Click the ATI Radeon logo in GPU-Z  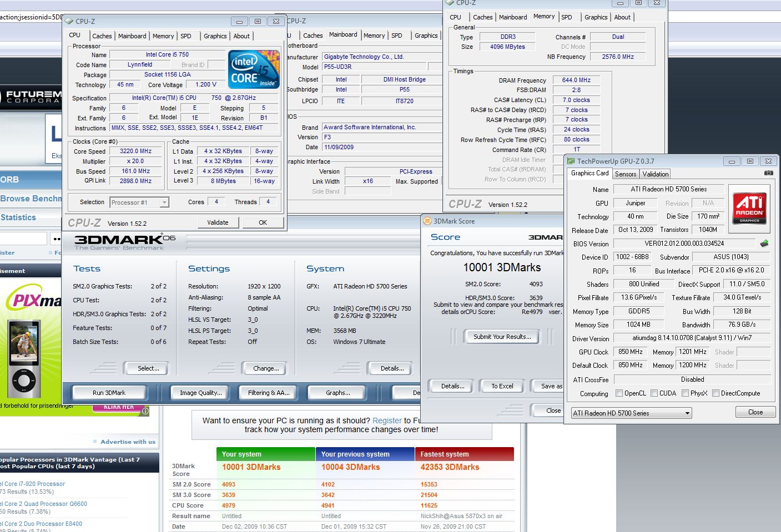[x=749, y=209]
